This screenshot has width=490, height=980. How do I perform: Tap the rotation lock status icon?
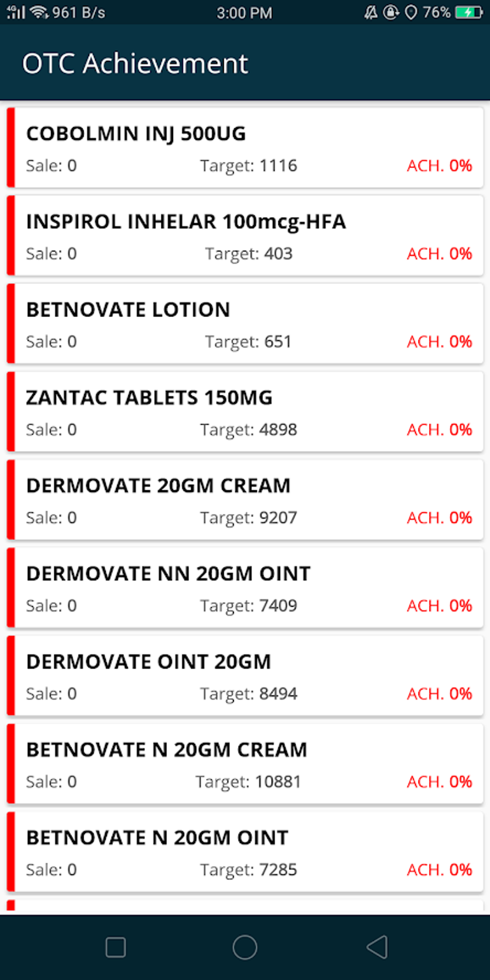point(391,12)
